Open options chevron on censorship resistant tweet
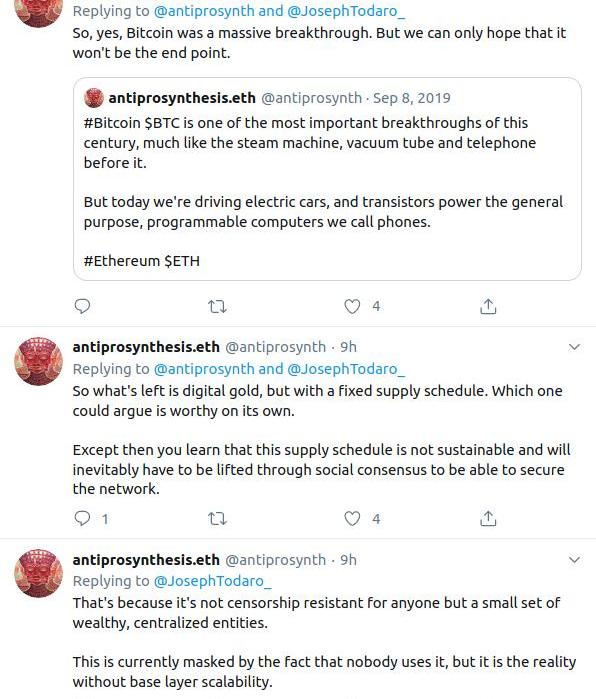This screenshot has height=699, width=596. pyautogui.click(x=574, y=560)
